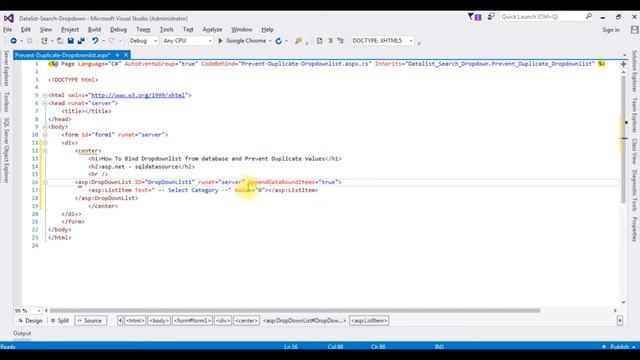This screenshot has width=640, height=360.
Task: Switch to Source view
Action: [x=90, y=321]
